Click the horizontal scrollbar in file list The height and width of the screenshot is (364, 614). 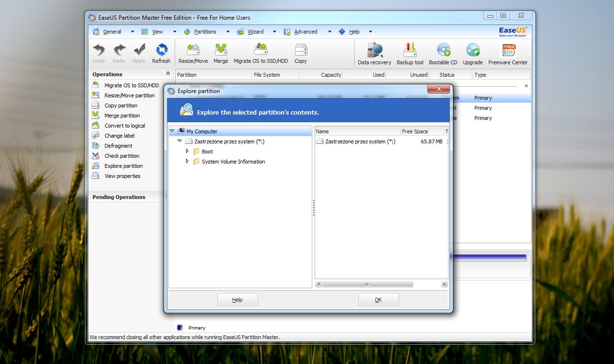coord(367,284)
